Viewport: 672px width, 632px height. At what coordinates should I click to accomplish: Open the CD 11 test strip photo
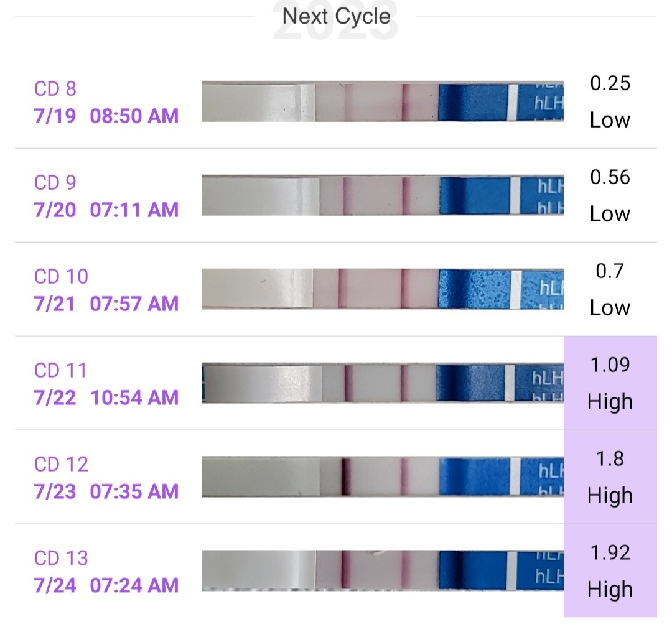click(382, 383)
